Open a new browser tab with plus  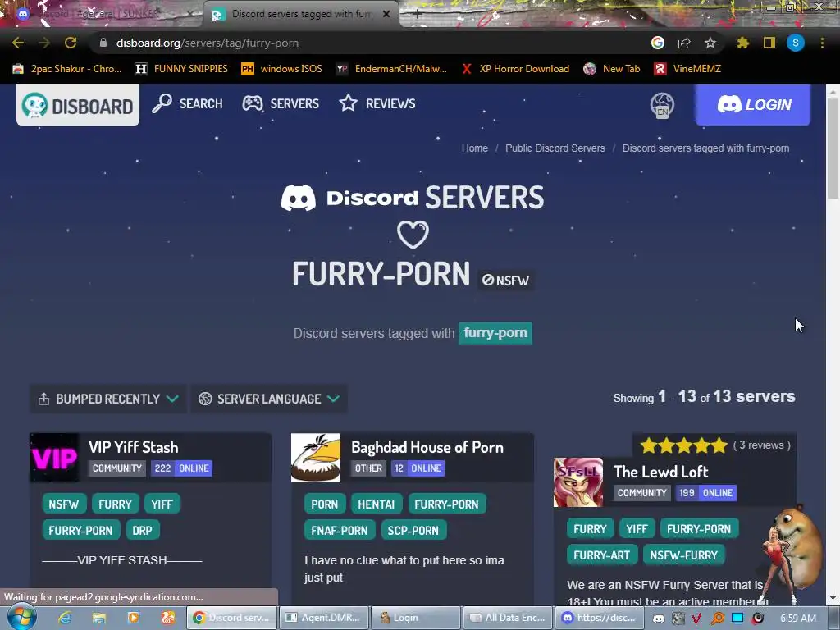point(418,15)
